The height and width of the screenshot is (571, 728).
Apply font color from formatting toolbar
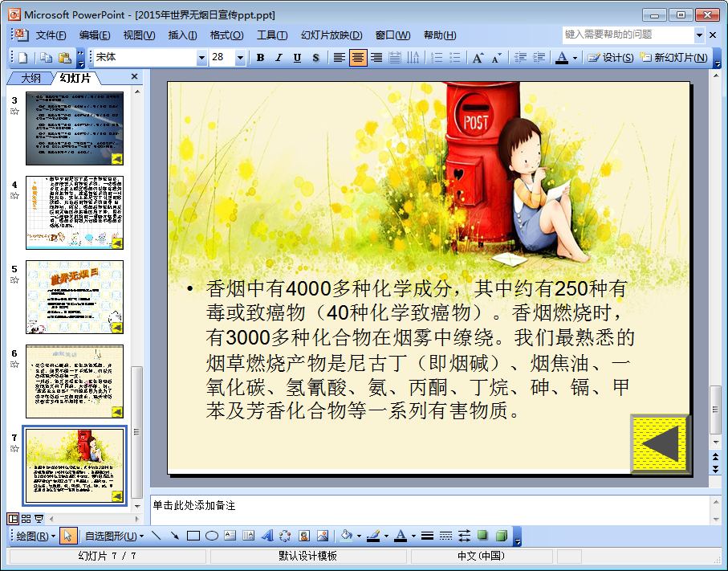pyautogui.click(x=562, y=58)
